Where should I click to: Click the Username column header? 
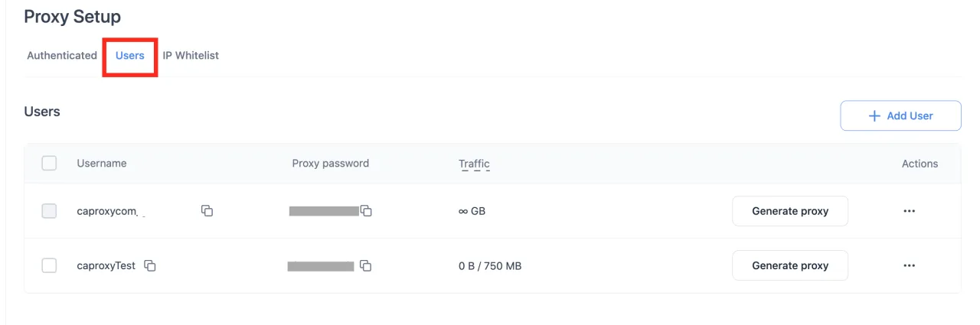102,164
